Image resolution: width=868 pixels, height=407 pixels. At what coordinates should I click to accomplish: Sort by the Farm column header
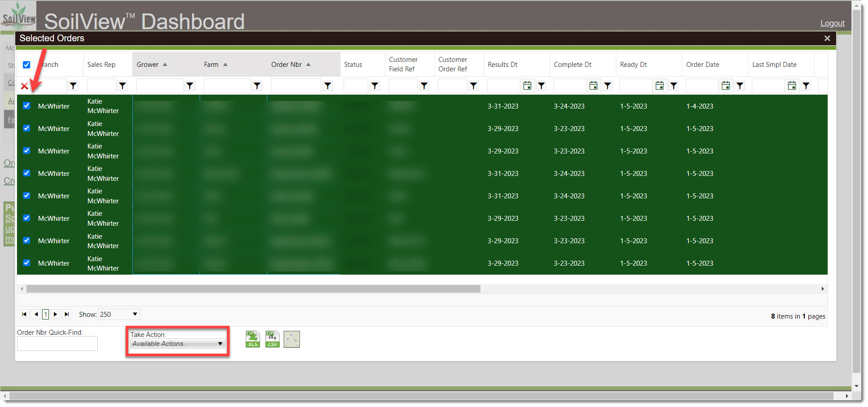coord(211,65)
